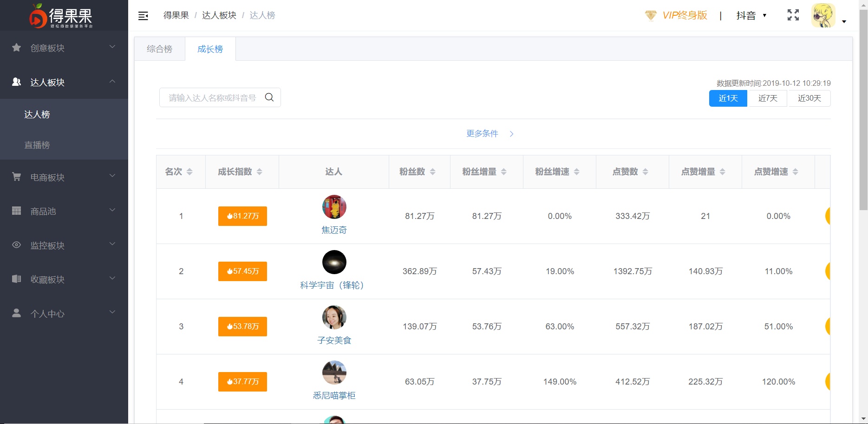
Task: Click the 得果果 logo
Action: pos(61,16)
